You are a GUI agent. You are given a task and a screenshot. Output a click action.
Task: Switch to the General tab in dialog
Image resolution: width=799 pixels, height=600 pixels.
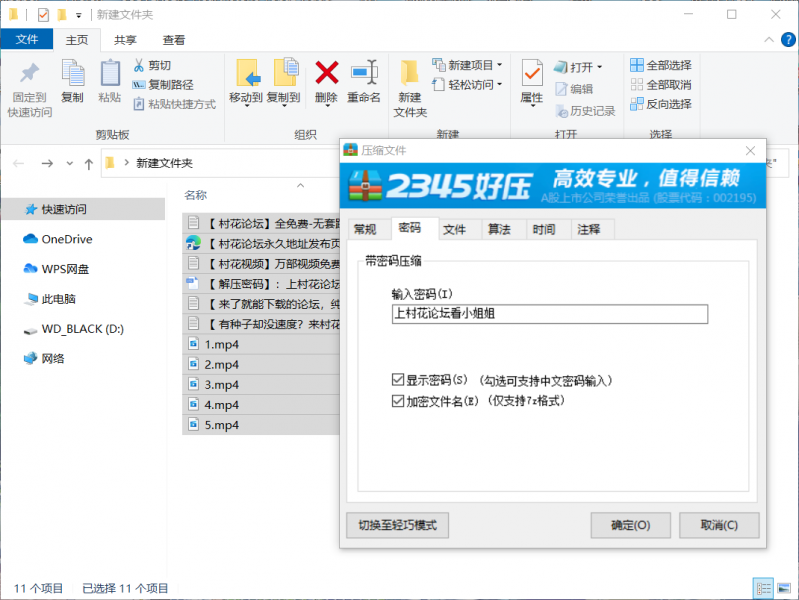pyautogui.click(x=365, y=230)
